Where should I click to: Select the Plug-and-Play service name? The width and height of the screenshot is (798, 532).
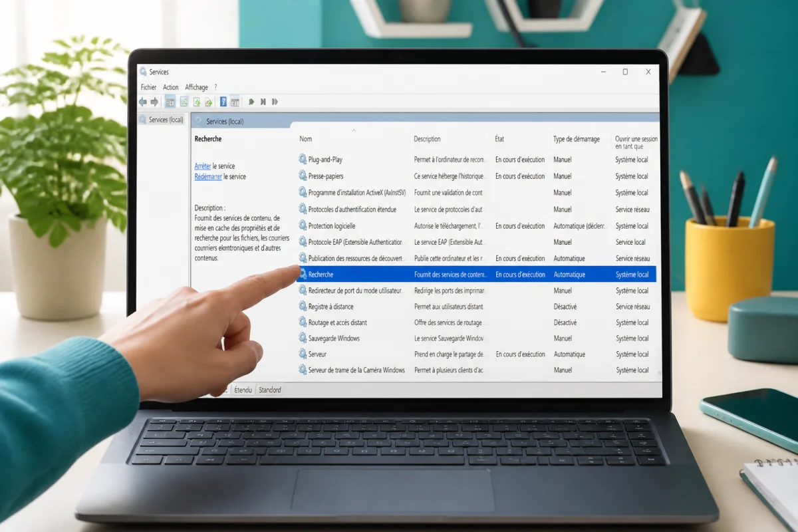click(x=325, y=160)
